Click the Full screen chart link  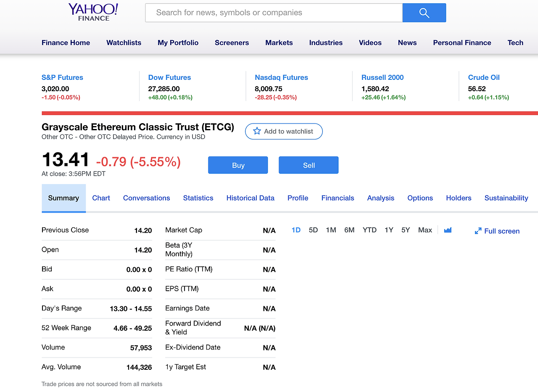coord(497,231)
